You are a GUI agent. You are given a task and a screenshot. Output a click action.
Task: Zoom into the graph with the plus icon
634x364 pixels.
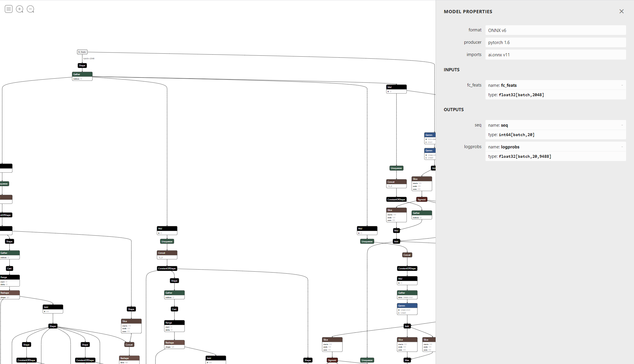pos(19,9)
